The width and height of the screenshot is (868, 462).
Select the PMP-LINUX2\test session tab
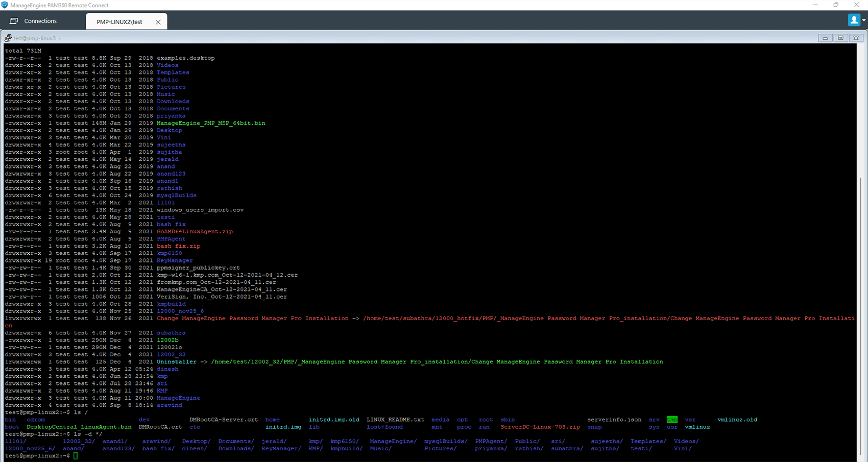[119, 22]
